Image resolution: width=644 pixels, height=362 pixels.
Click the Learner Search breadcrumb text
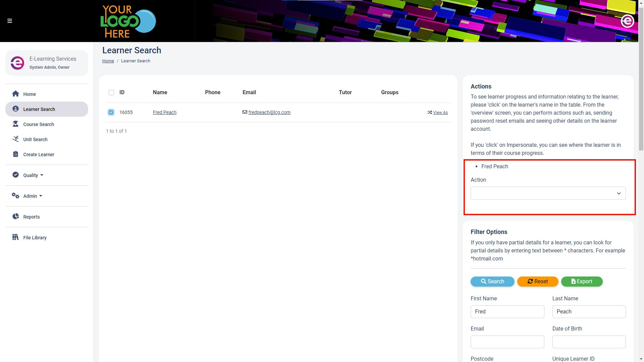pos(136,61)
